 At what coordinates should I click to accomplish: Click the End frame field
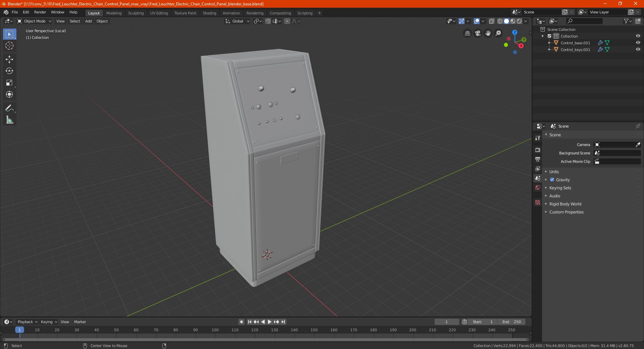tap(511, 322)
